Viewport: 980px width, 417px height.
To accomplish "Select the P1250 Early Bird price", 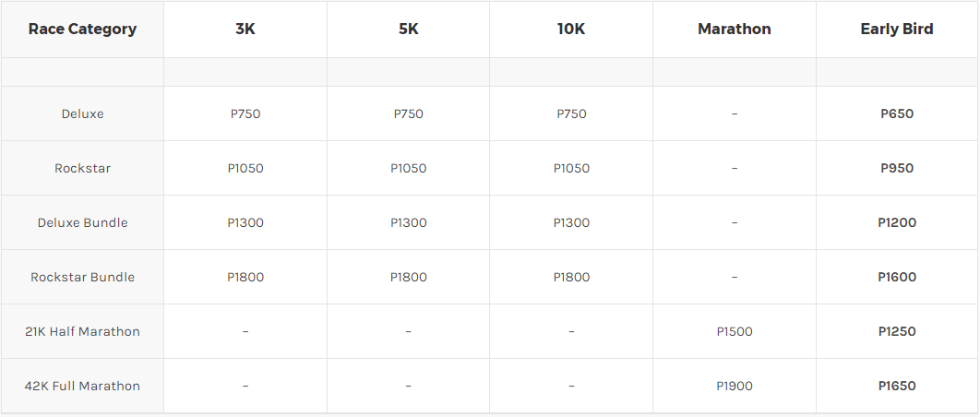I will (897, 331).
